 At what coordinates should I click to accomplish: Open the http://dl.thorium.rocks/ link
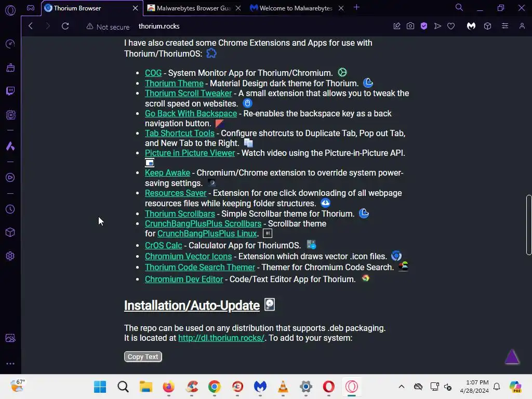tap(221, 338)
